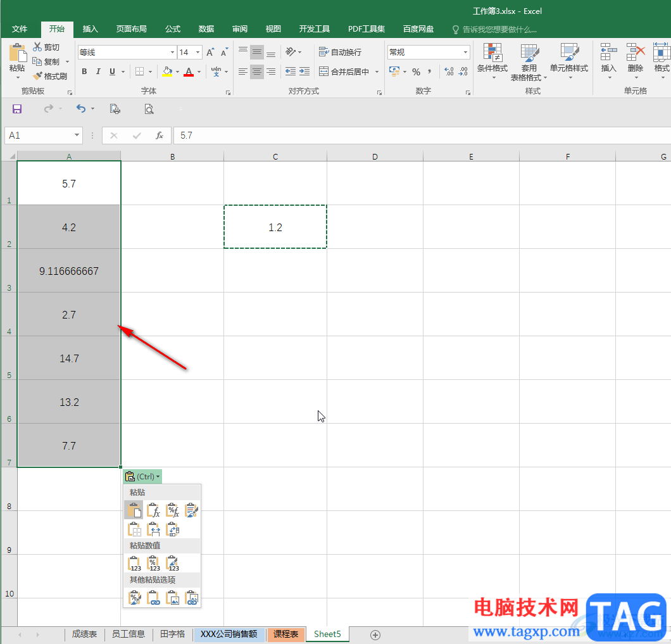This screenshot has width=671, height=644.
Task: Select Paste as Picture option
Action: coord(172,597)
